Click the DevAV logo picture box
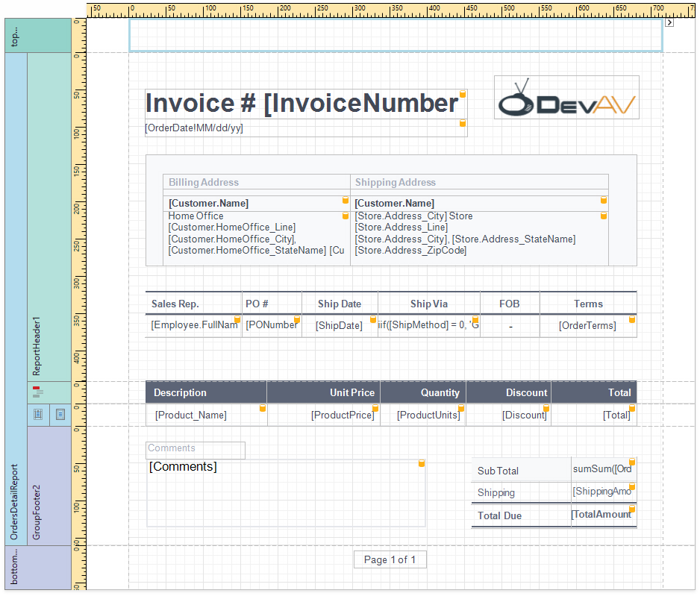This screenshot has height=596, width=700. coord(566,97)
